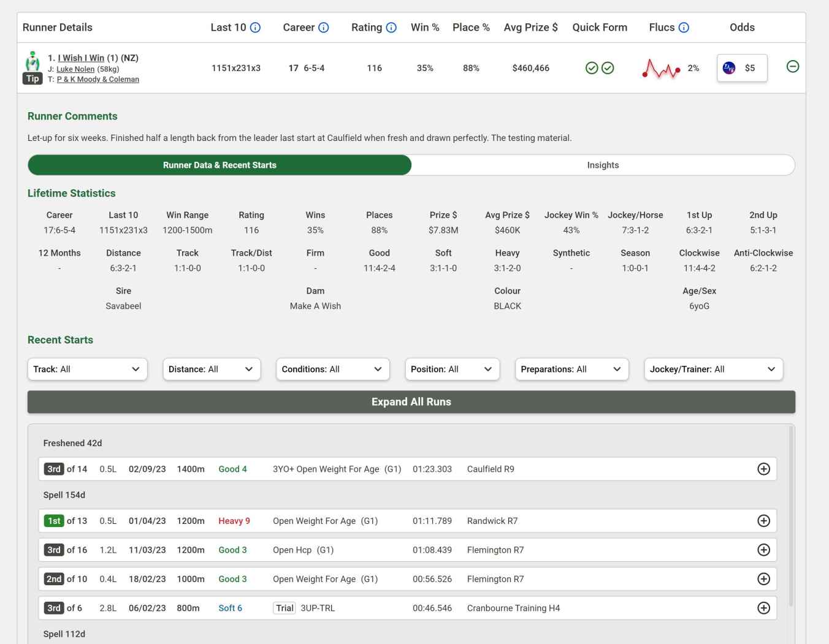
Task: Select the Runner Data & Recent Starts tab
Action: pos(219,165)
